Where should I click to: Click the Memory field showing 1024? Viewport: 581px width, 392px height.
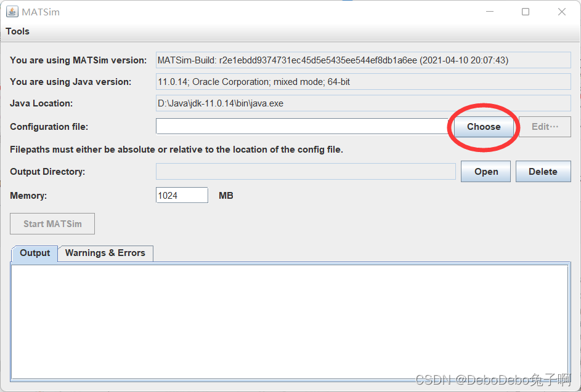pyautogui.click(x=182, y=195)
